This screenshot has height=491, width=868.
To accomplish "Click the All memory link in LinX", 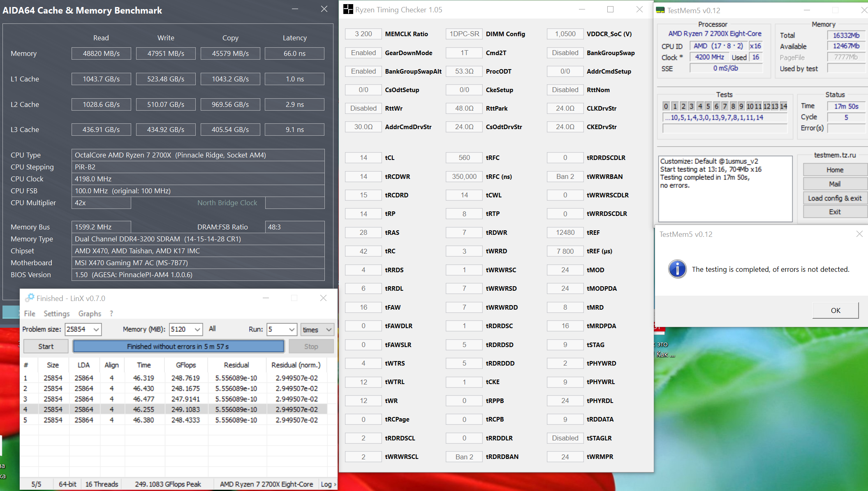I will point(212,329).
